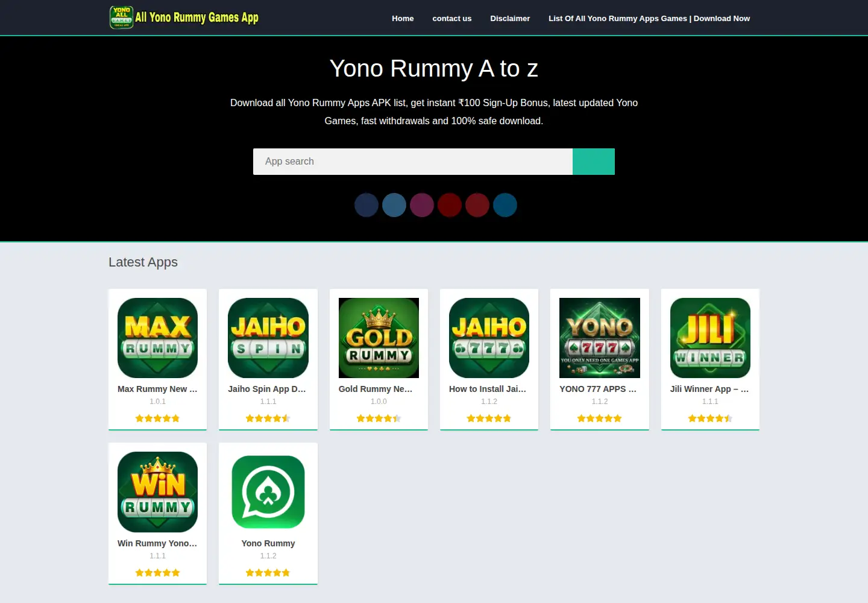
Task: Open the Jili Winner app icon
Action: coord(710,338)
